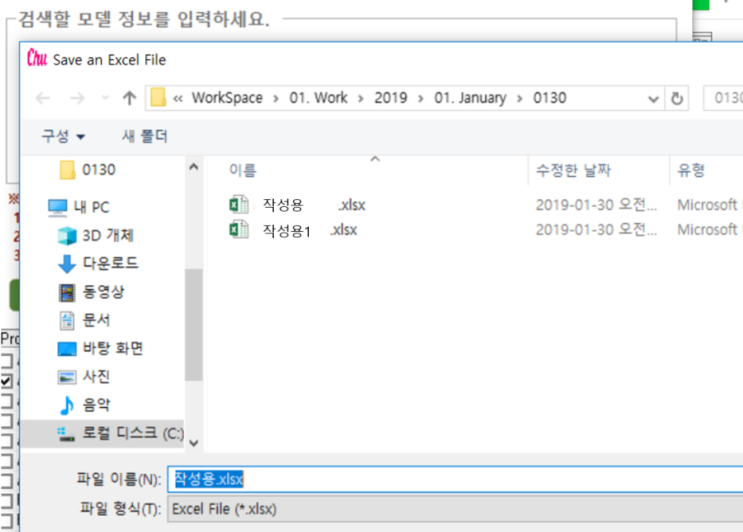
Task: Click the 문서 document icon
Action: tap(67, 321)
